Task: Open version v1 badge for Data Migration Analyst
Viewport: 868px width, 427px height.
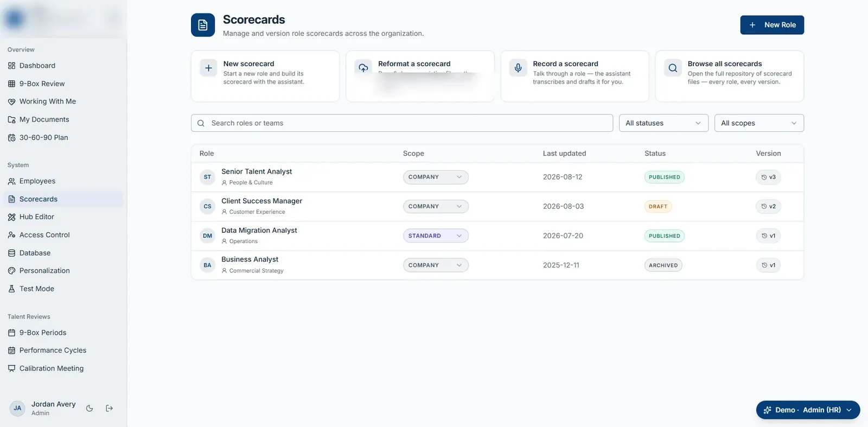Action: (x=768, y=236)
